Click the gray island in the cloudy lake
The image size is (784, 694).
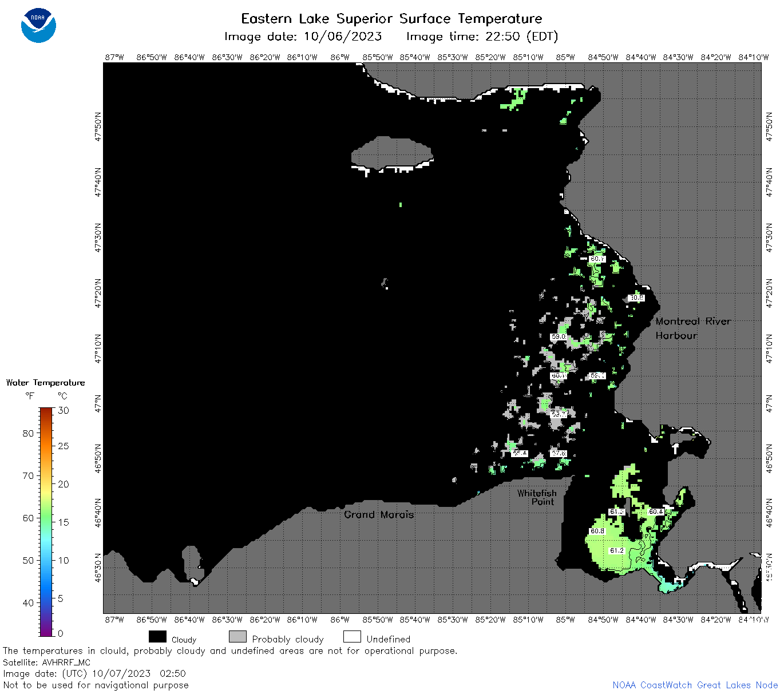(x=391, y=153)
